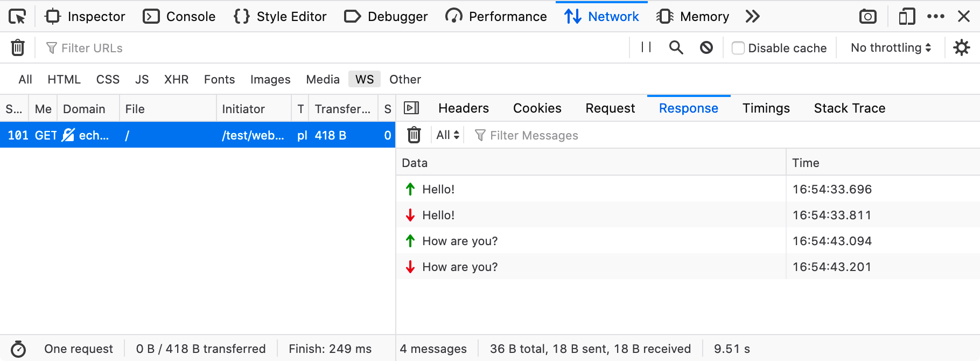The height and width of the screenshot is (361, 980).
Task: Take a screenshot with camera icon
Action: [867, 17]
